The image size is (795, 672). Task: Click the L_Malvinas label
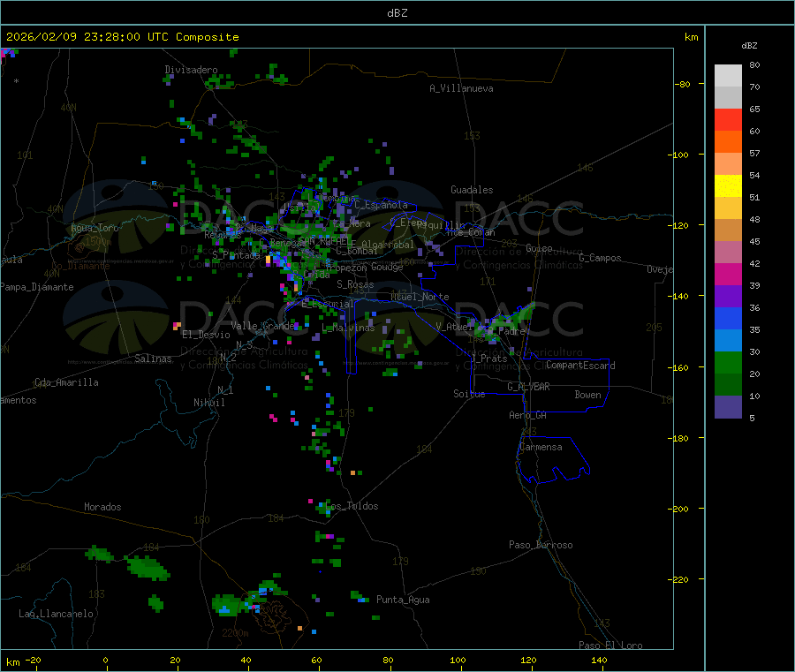(x=348, y=328)
